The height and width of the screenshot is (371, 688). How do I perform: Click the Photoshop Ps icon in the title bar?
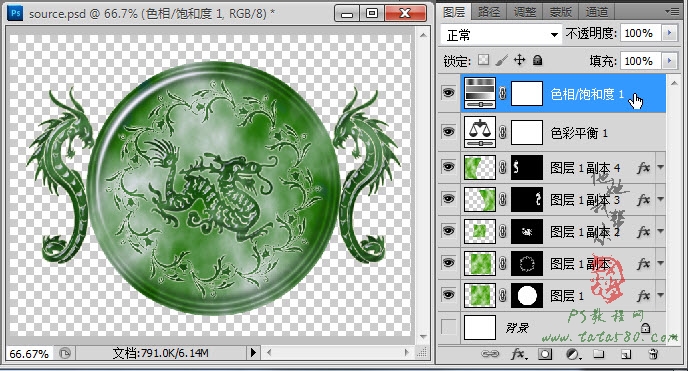point(15,13)
